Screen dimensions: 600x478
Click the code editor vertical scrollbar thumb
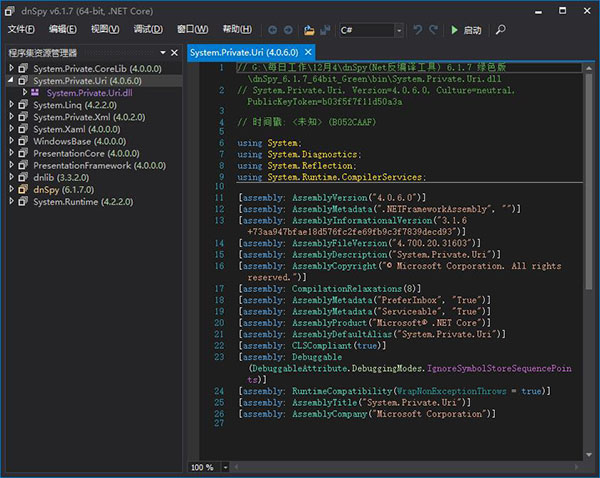tap(589, 182)
